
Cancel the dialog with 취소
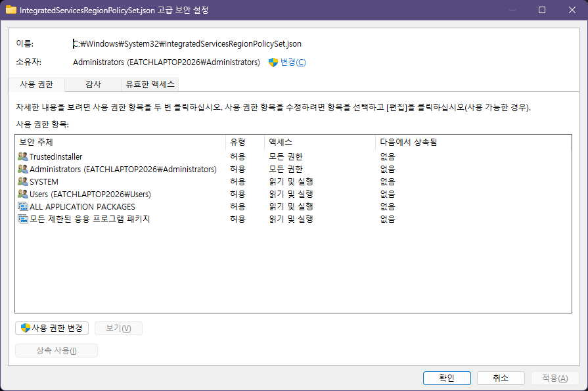pyautogui.click(x=501, y=378)
